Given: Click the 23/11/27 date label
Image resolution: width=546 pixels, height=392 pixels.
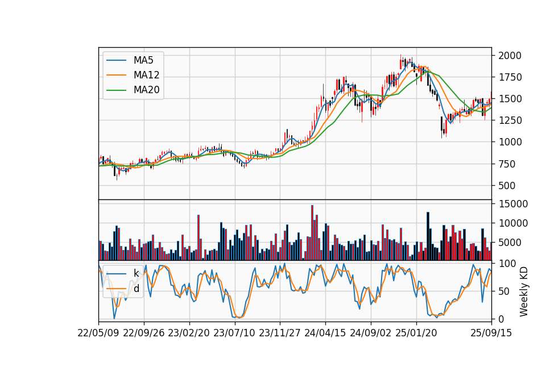Looking at the screenshot, I should 280,333.
